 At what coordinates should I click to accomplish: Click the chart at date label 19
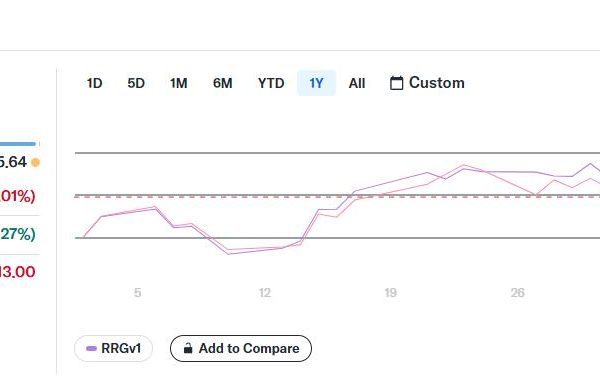point(390,293)
